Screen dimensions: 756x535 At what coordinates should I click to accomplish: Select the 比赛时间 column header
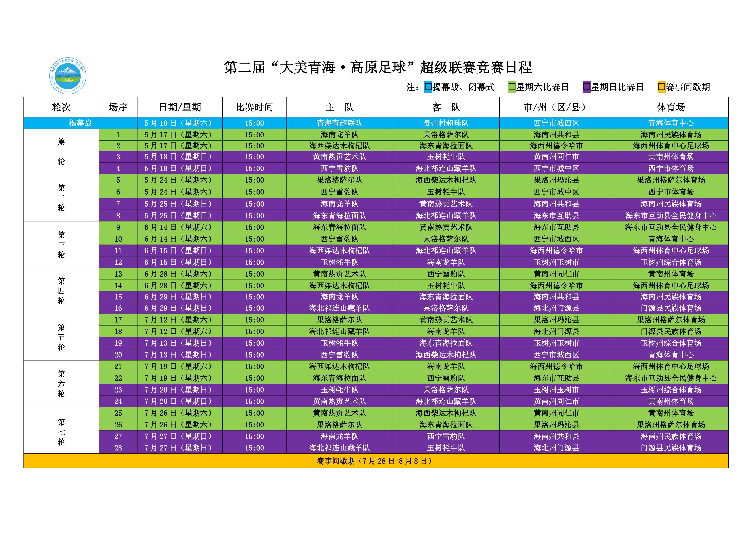pos(254,107)
